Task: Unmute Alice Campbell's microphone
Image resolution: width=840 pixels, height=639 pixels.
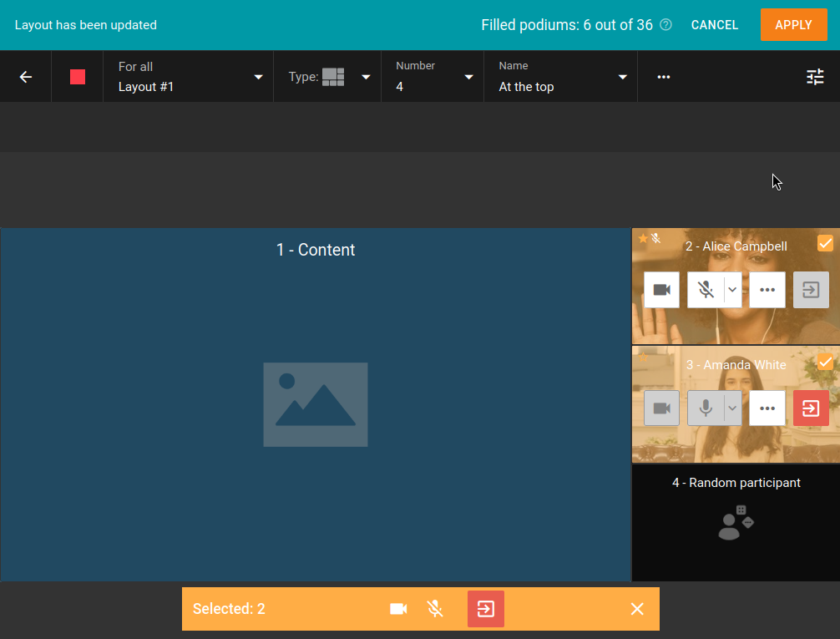Action: (706, 290)
